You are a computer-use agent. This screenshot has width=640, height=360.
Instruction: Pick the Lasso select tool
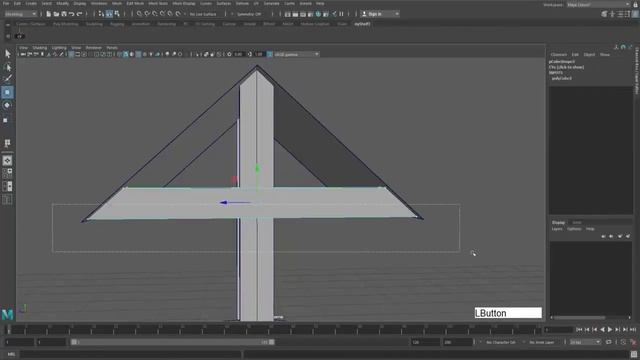7,67
